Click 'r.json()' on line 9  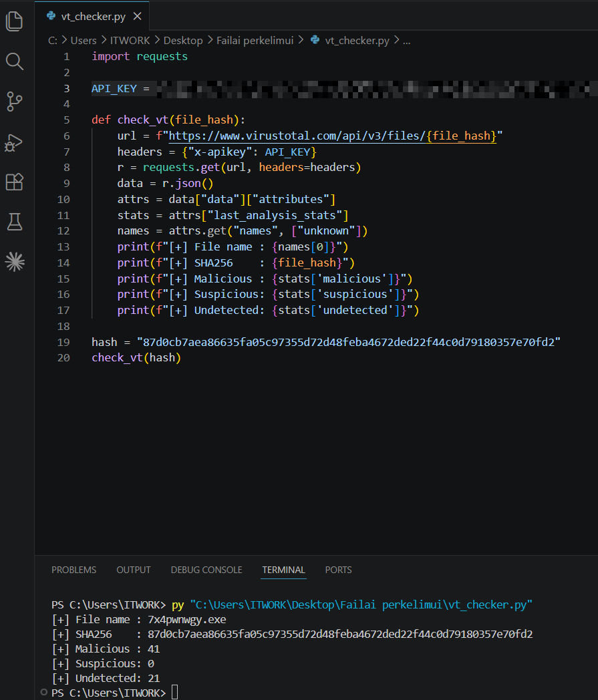pos(188,183)
